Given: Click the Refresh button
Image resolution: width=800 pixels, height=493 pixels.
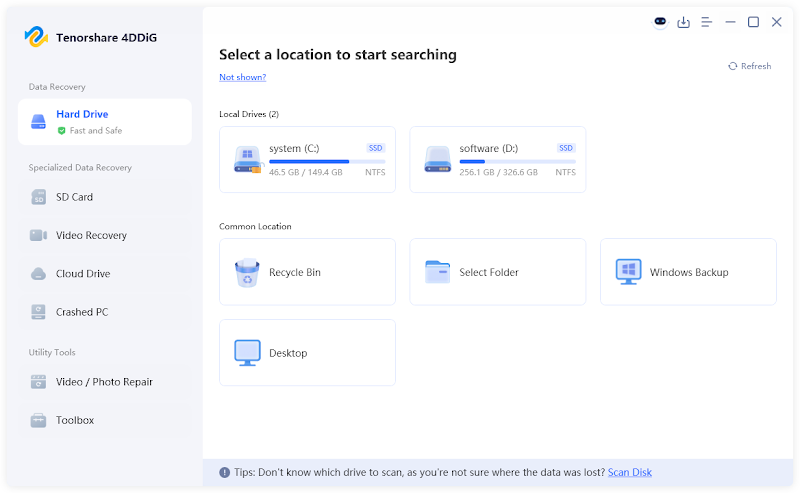Looking at the screenshot, I should pyautogui.click(x=749, y=66).
